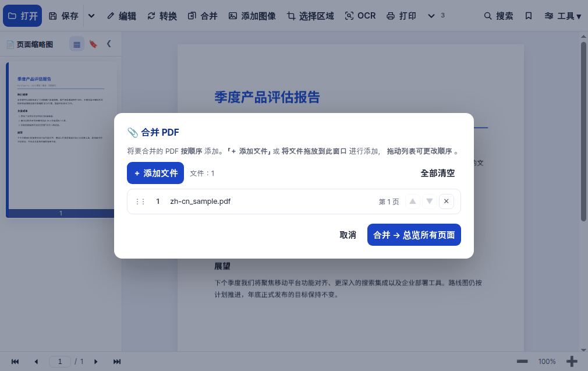
Task: Click the bookmark icon in top toolbar
Action: tap(529, 16)
